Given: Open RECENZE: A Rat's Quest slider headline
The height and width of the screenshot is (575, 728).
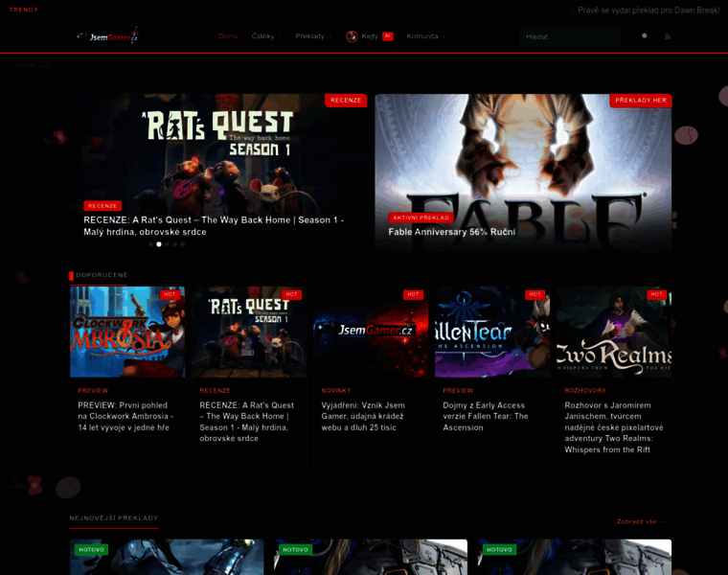Looking at the screenshot, I should coord(214,226).
